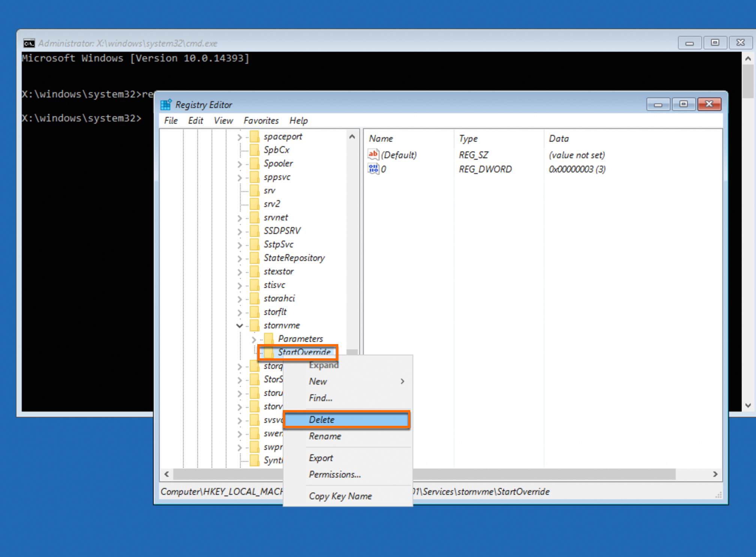Screen dimensions: 756x557
Task: Expand the StateRepository tree node
Action: coord(240,258)
